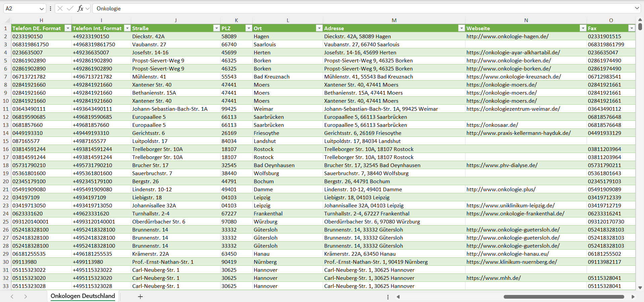Select the Onkologen Deutschland sheet tab
The height and width of the screenshot is (302, 644).
pyautogui.click(x=83, y=296)
